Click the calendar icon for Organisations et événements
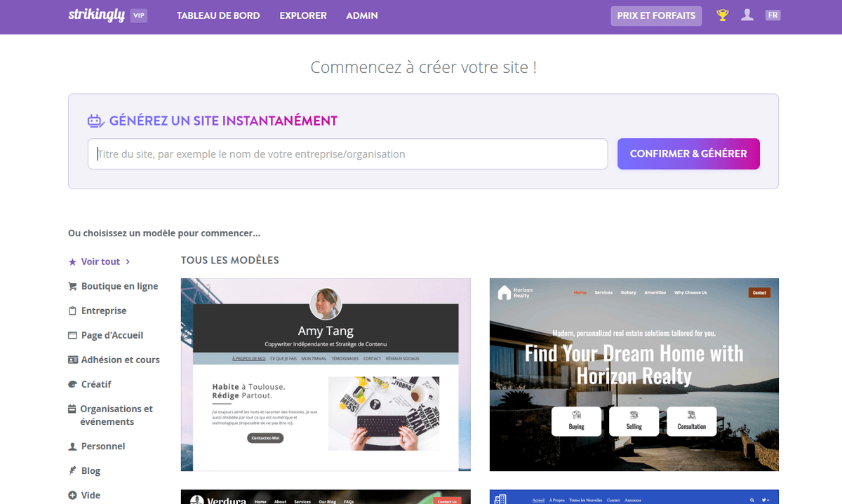The image size is (842, 504). 72,409
